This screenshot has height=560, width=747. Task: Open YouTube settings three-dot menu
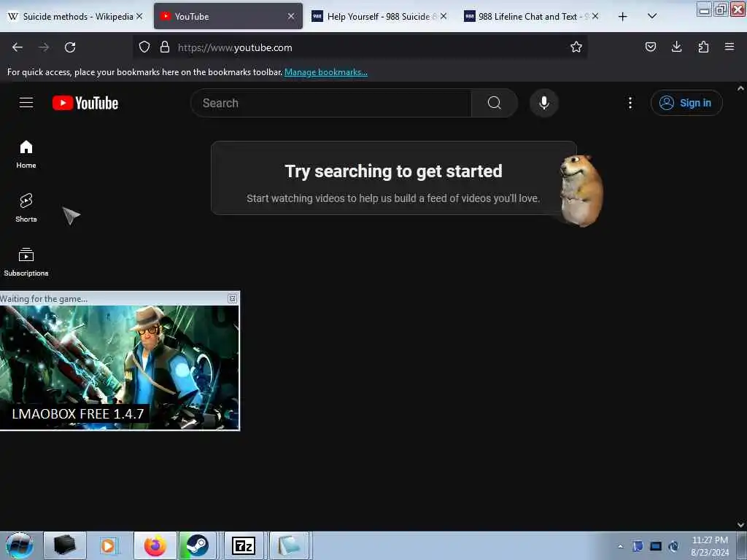click(x=630, y=103)
